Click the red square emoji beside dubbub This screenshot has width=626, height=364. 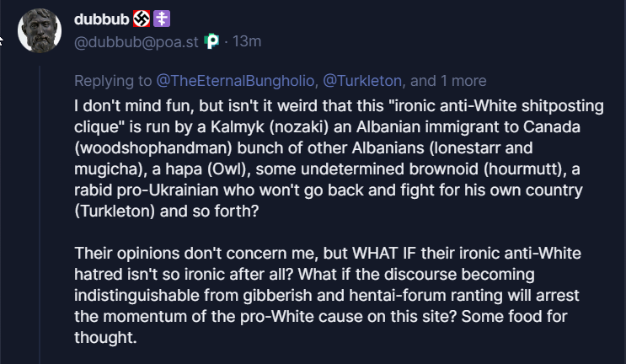pos(142,19)
